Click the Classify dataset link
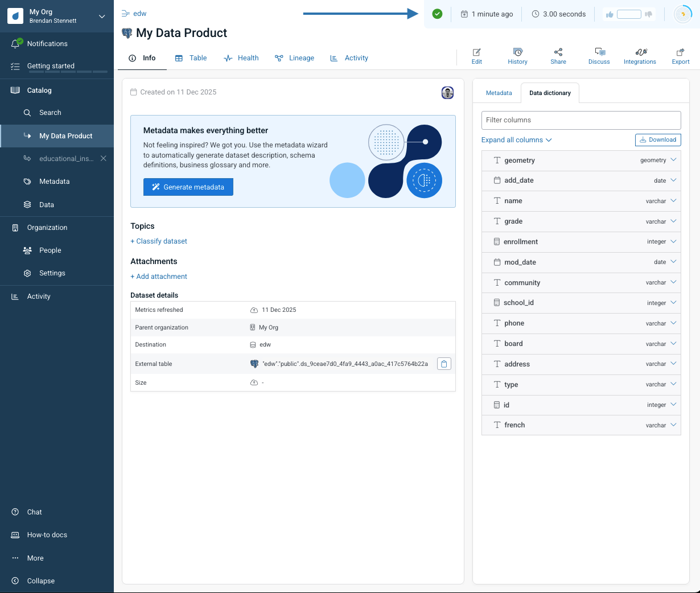The width and height of the screenshot is (700, 593). click(159, 241)
